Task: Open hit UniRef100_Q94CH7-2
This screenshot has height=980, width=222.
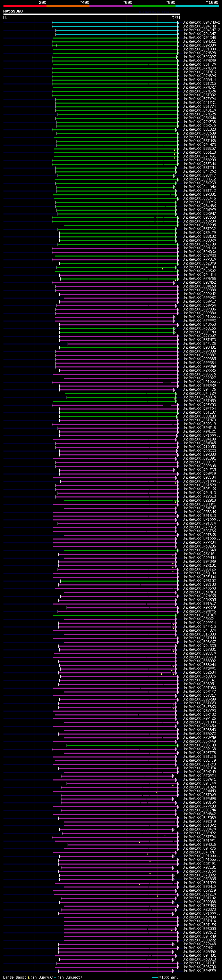Action: click(x=201, y=30)
